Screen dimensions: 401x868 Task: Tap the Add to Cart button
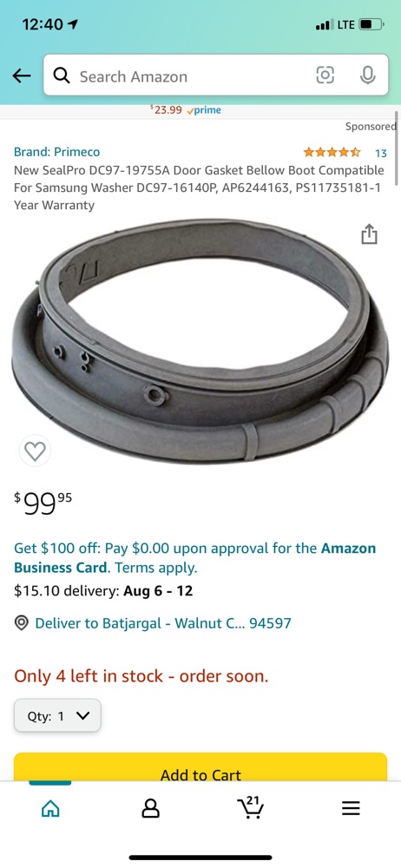pyautogui.click(x=200, y=767)
